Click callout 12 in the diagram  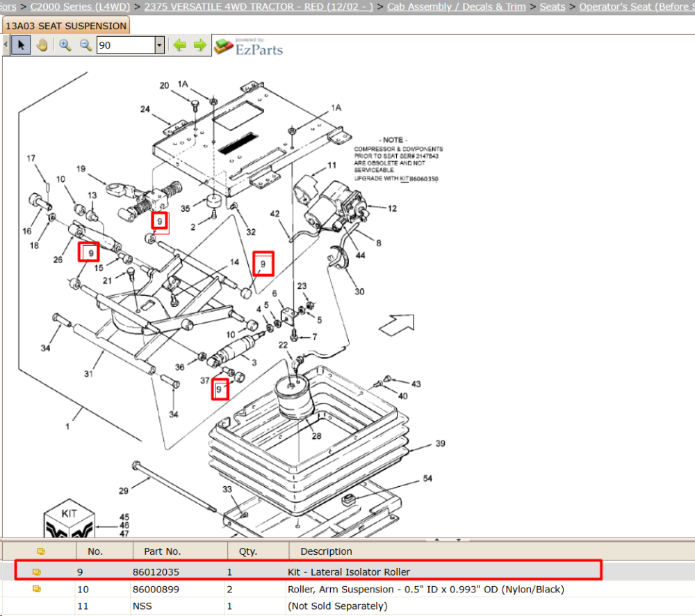(x=392, y=208)
